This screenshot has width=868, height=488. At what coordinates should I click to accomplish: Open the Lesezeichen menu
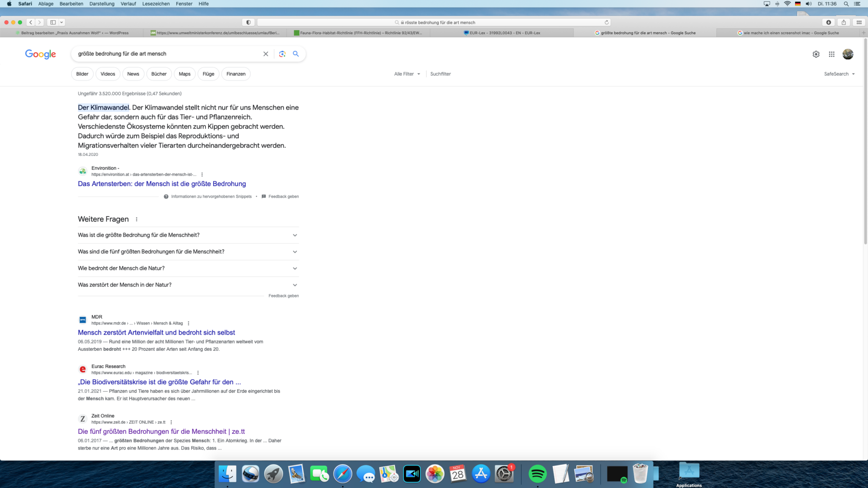tap(156, 4)
